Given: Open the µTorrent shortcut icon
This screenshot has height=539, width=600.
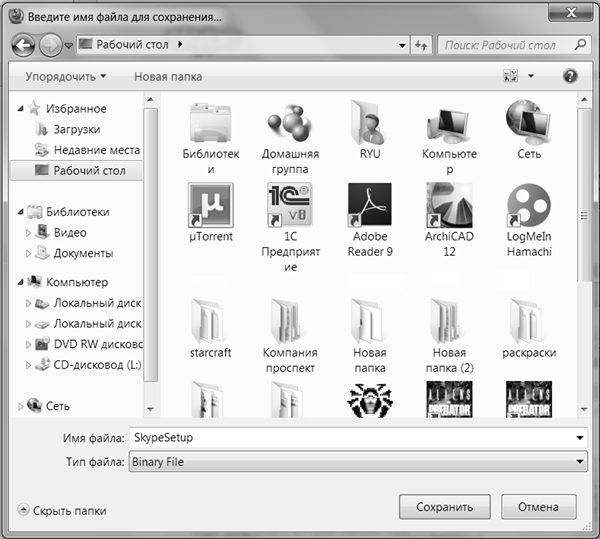Looking at the screenshot, I should coord(210,207).
